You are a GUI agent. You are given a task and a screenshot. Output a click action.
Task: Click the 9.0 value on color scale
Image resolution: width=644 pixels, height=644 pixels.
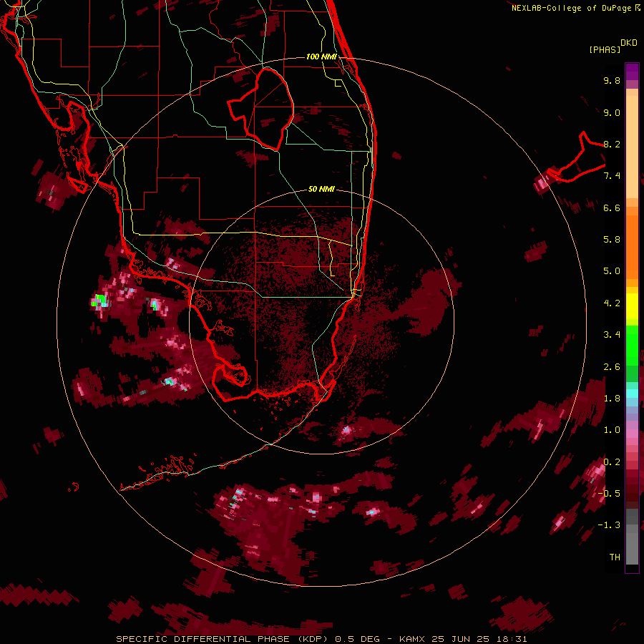(x=612, y=112)
